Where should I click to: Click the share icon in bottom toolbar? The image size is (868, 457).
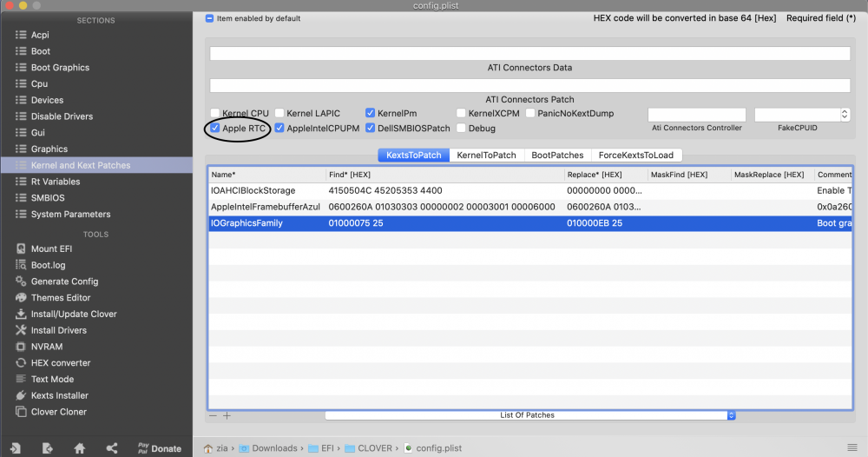111,448
